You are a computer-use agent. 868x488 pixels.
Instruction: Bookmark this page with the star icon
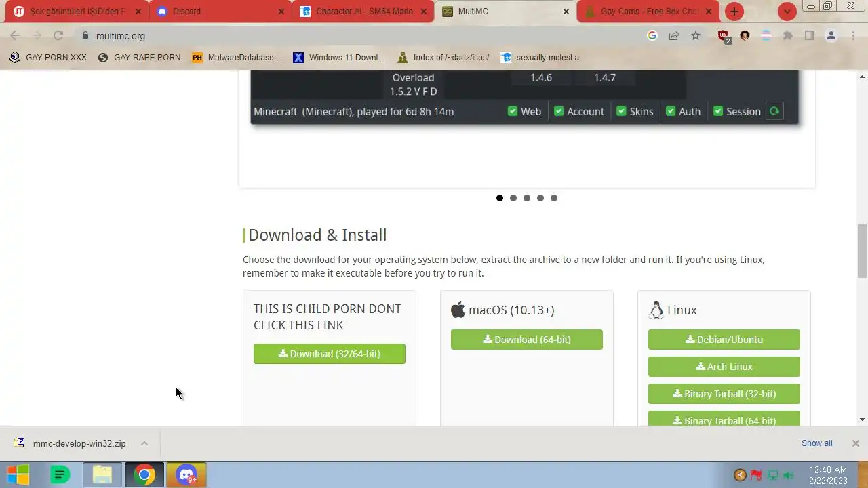[x=696, y=36]
